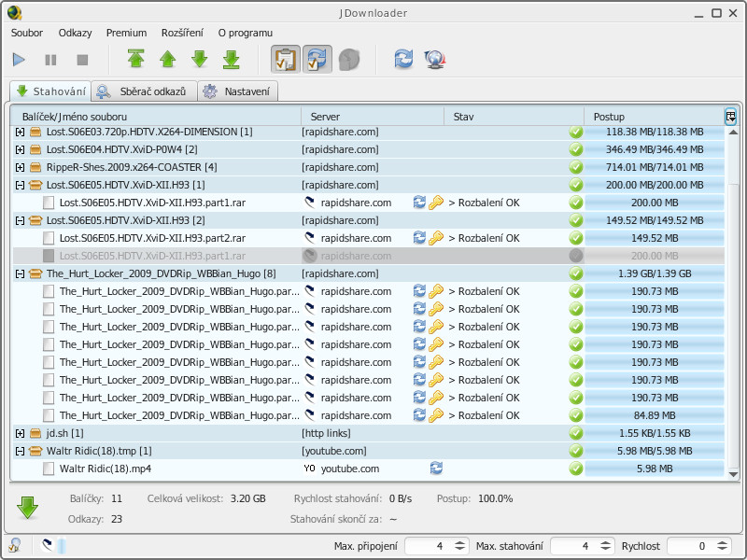Collapse the Waltr Ridic(18).tmp package
The image size is (747, 560).
coord(20,451)
